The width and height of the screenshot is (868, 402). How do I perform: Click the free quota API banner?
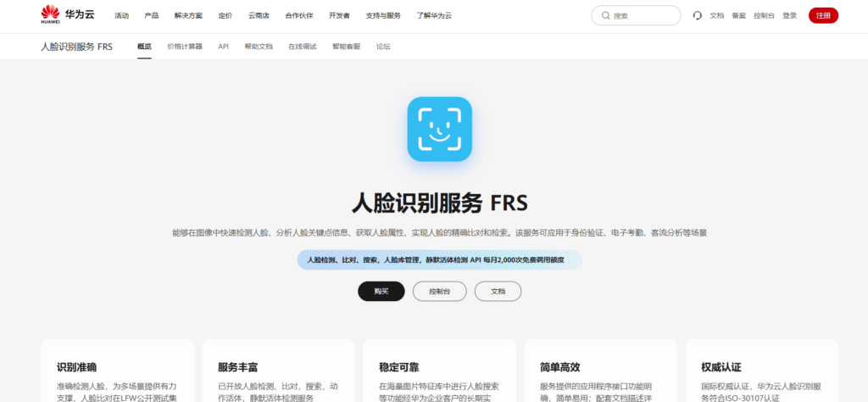[440, 260]
